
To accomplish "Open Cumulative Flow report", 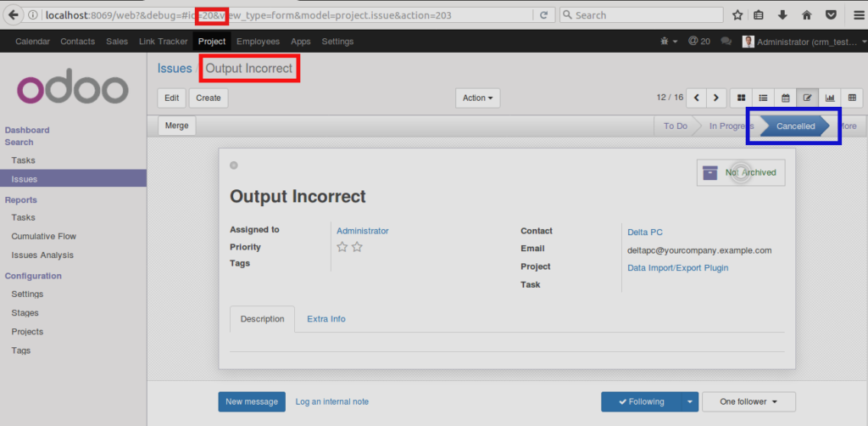I will point(44,237).
